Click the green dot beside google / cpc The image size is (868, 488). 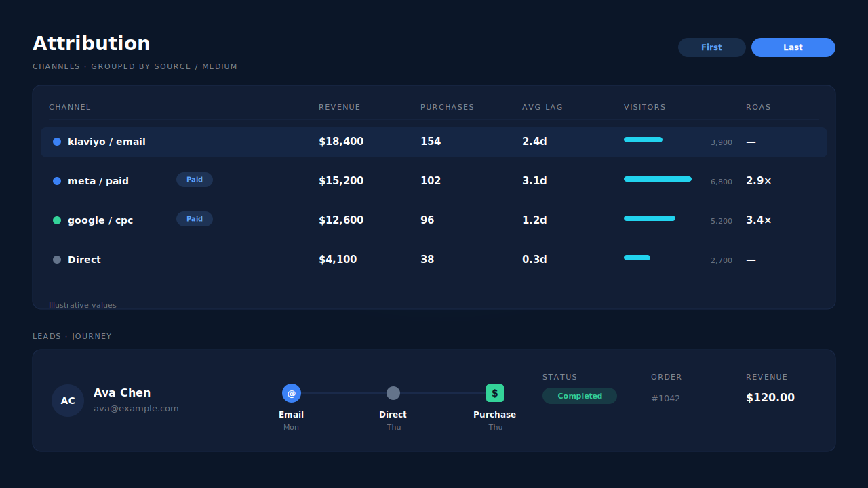57,220
